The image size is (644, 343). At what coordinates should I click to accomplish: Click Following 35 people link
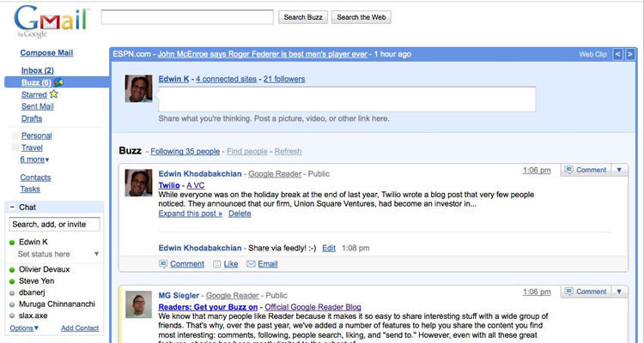coord(185,151)
